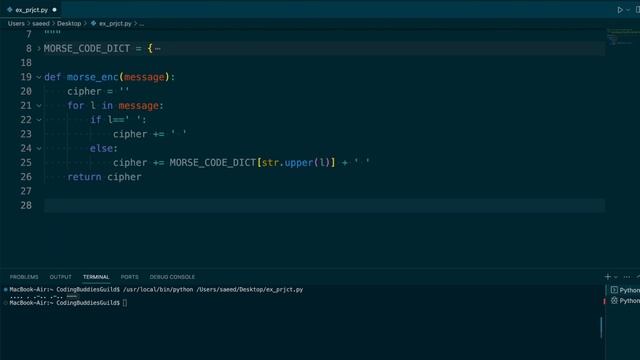The height and width of the screenshot is (360, 640).
Task: Open the new terminal launch profile dropdown
Action: point(616,277)
